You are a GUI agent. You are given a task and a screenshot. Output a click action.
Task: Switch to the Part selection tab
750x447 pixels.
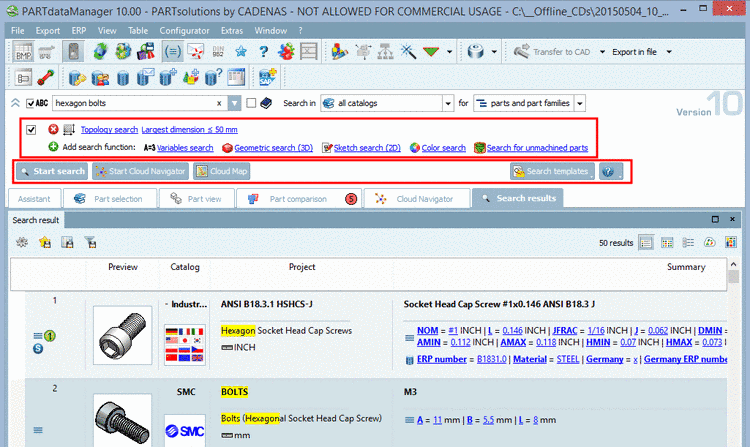110,198
